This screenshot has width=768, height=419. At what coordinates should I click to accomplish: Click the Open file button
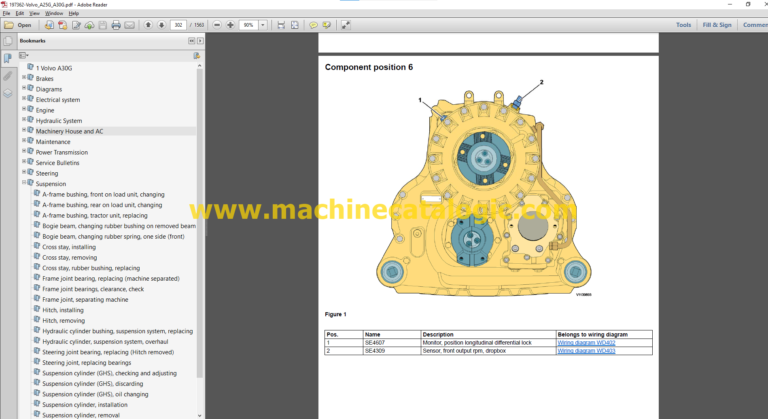pos(18,25)
